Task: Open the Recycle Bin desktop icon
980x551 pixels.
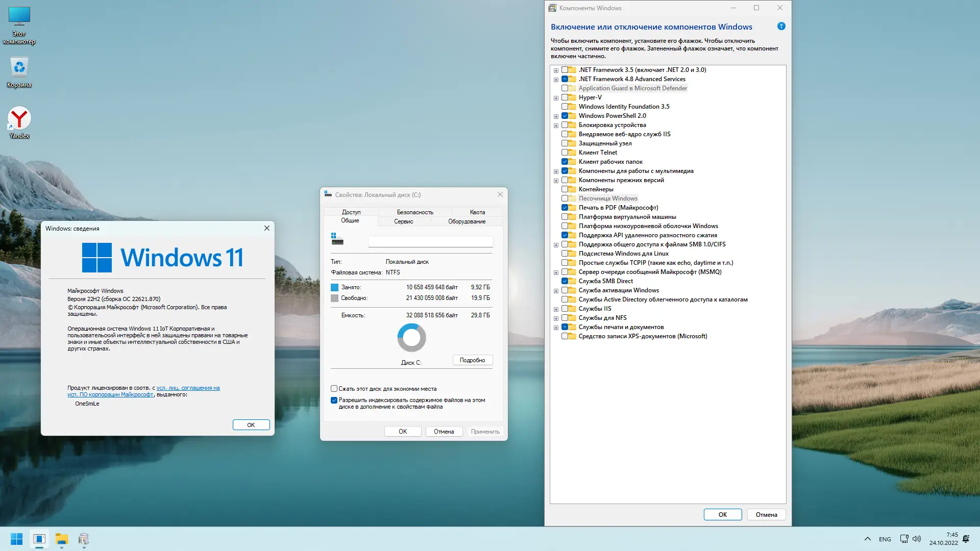Action: (x=19, y=68)
